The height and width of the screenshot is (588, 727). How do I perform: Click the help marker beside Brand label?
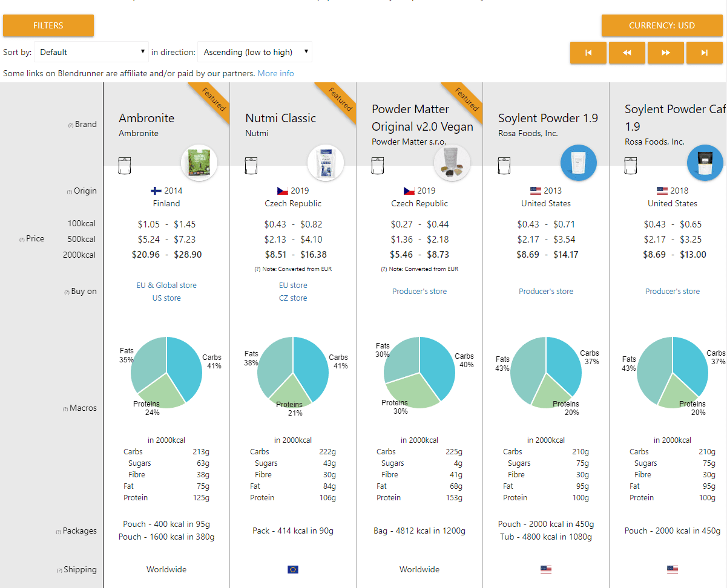(x=71, y=125)
